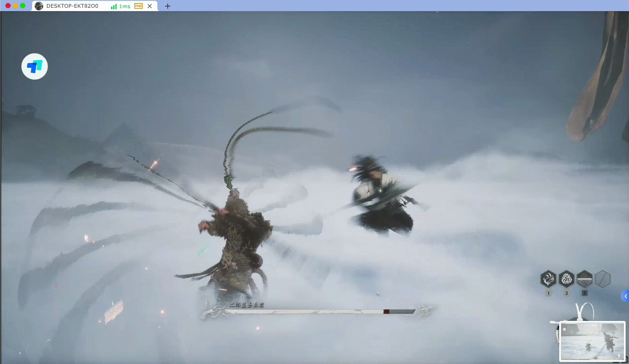This screenshot has height=364, width=629.
Task: Select the empty fourth hexagon skill slot
Action: pos(603,279)
